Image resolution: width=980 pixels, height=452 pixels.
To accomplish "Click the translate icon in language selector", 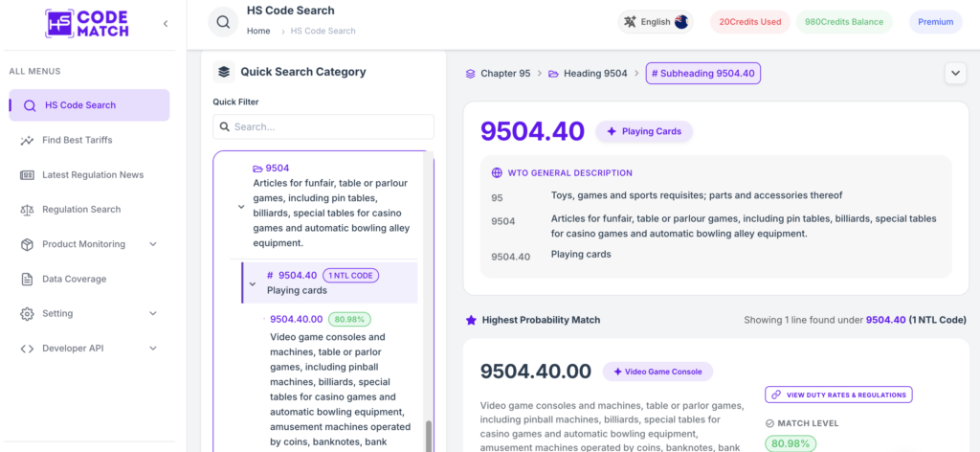I will (x=630, y=22).
